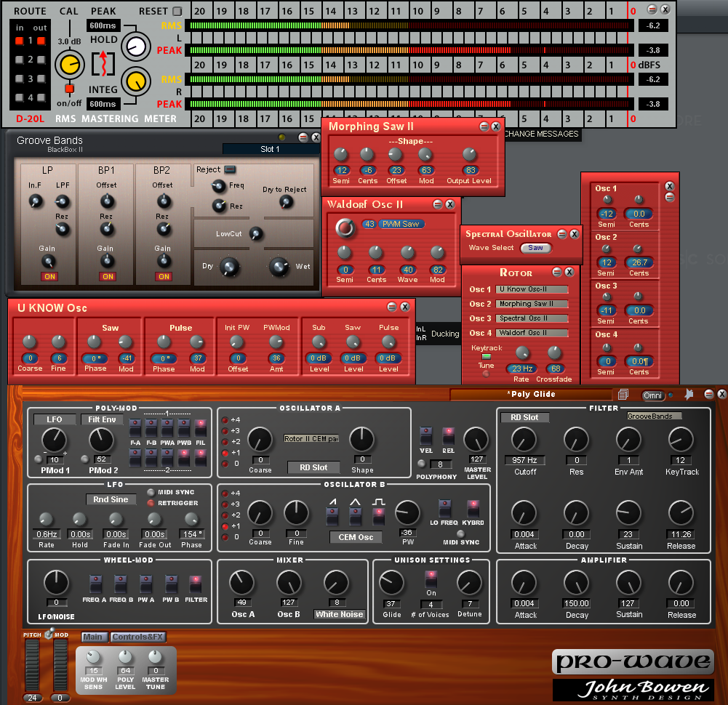The width and height of the screenshot is (728, 705).
Task: Switch to the Controls&FX tab
Action: pyautogui.click(x=138, y=637)
